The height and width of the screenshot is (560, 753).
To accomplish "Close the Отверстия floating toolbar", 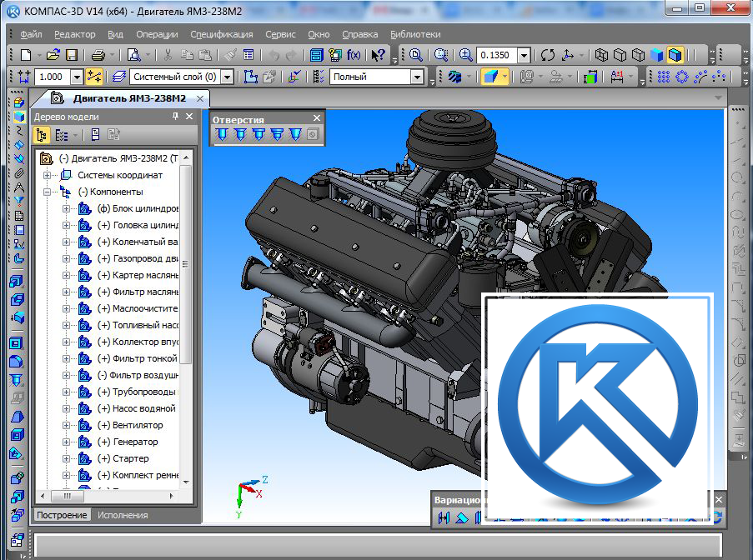I will 317,119.
